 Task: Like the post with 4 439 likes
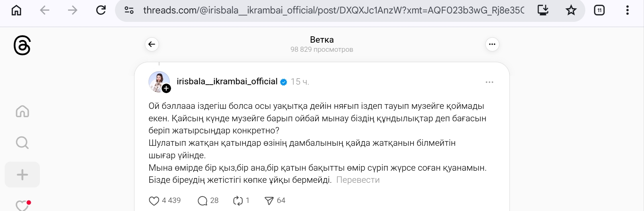pyautogui.click(x=154, y=201)
